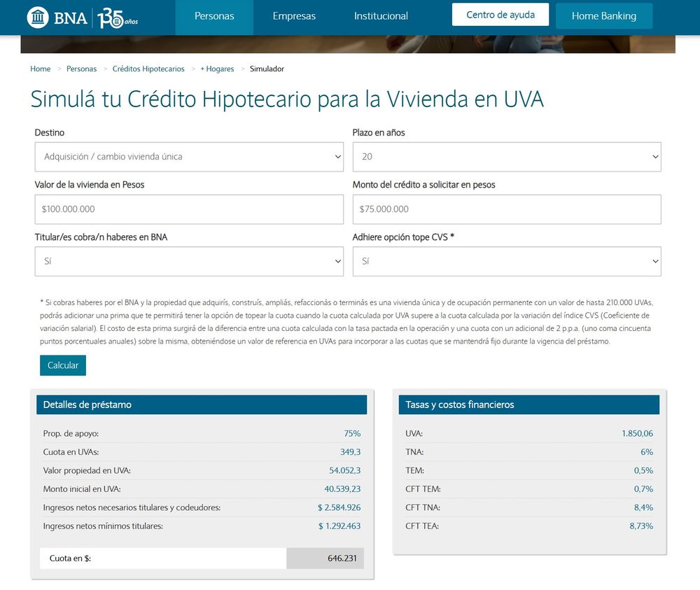The width and height of the screenshot is (700, 590).
Task: Click the BNA bank logo icon
Action: pos(38,17)
